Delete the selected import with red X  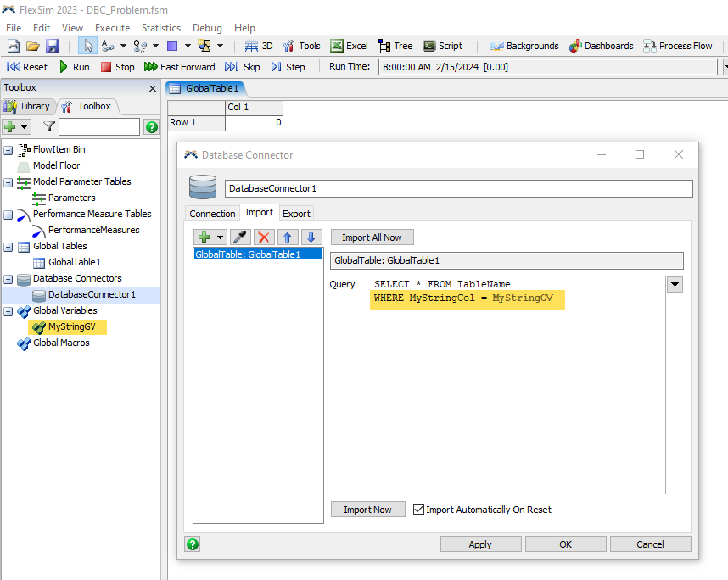(x=265, y=237)
